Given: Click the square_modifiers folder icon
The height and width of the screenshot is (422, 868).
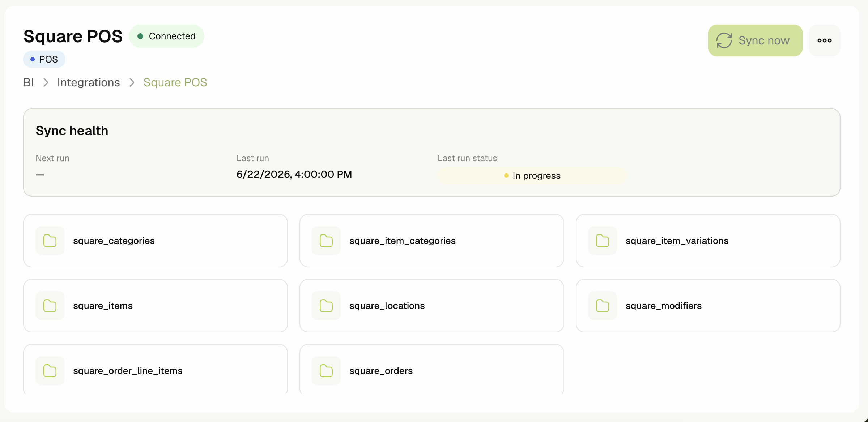Looking at the screenshot, I should (603, 306).
